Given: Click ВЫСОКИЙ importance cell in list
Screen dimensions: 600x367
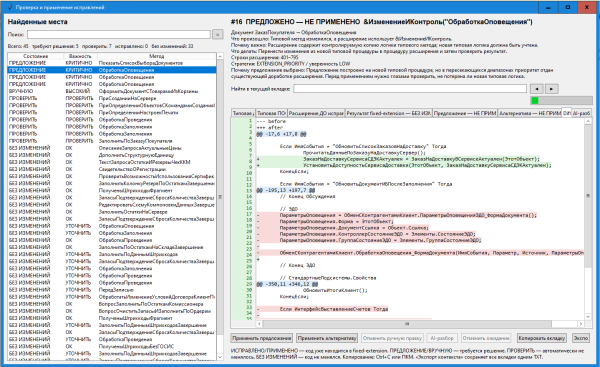Looking at the screenshot, I should (x=78, y=91).
